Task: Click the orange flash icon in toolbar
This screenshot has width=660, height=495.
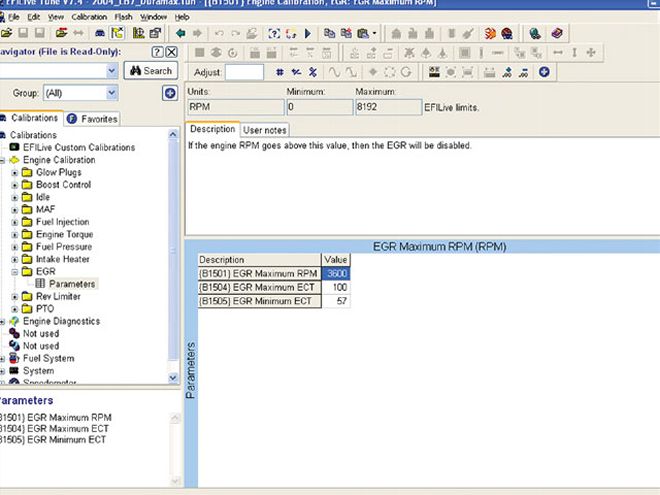Action: pos(490,33)
